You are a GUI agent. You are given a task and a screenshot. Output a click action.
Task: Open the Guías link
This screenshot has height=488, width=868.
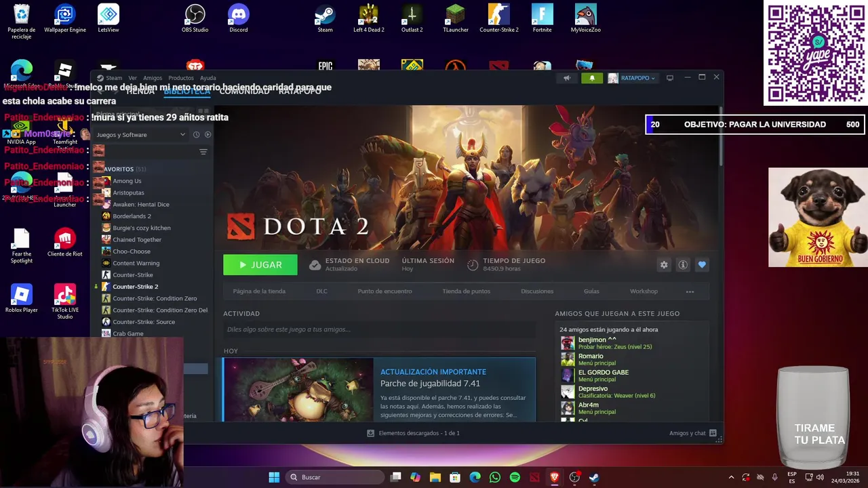[591, 291]
